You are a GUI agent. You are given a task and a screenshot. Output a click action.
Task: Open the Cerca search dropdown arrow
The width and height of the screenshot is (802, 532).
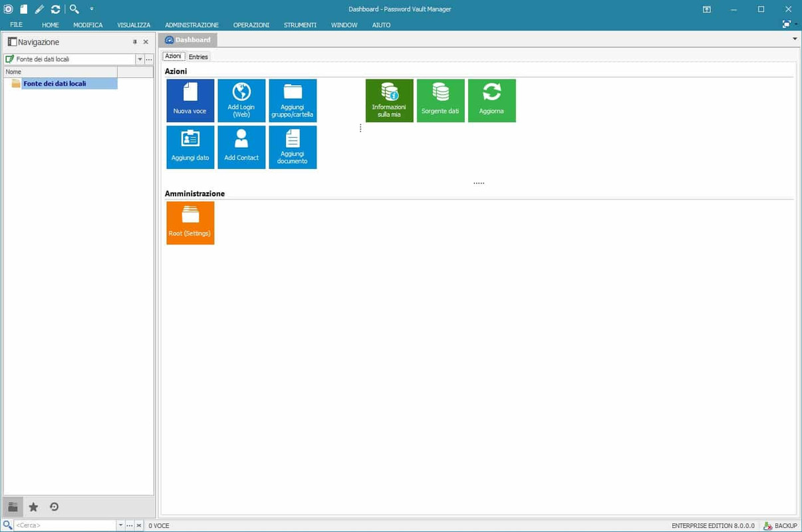pos(120,525)
